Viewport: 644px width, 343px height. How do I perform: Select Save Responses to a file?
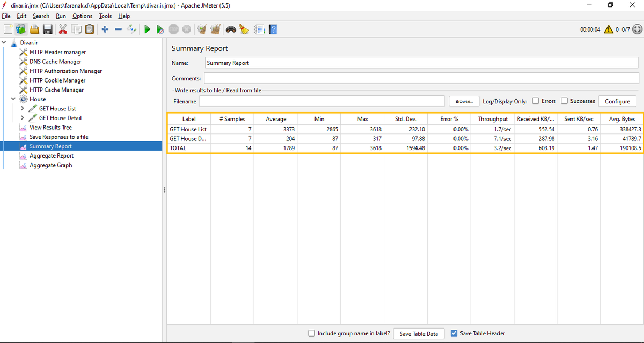point(58,137)
